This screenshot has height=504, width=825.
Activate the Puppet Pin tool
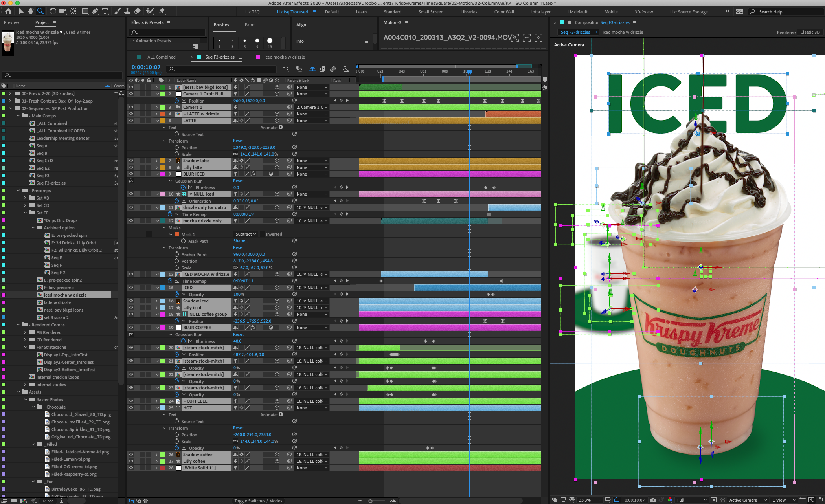(x=162, y=11)
